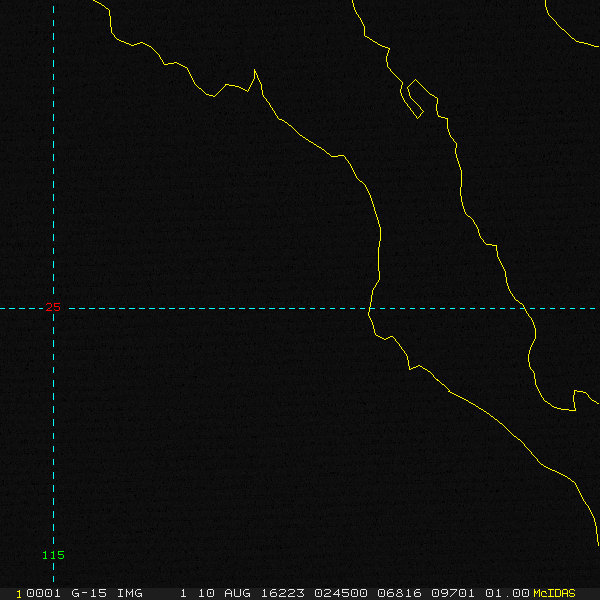Click the McIDAS label in status bar

(554, 593)
